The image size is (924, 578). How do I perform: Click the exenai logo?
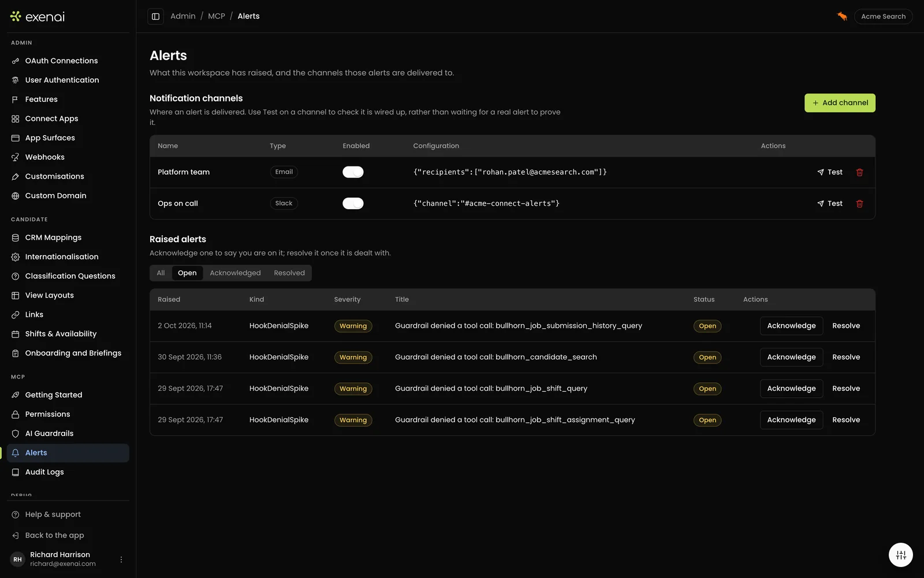(38, 17)
